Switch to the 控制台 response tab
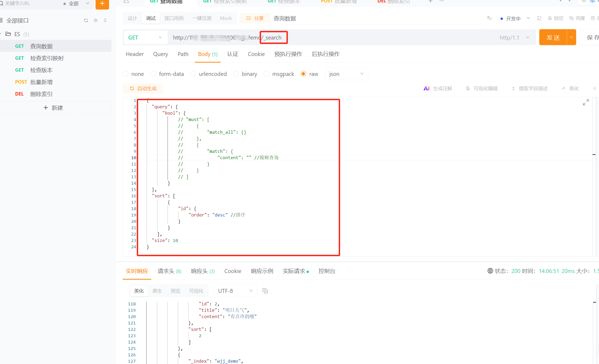This screenshot has width=599, height=364. [327, 271]
